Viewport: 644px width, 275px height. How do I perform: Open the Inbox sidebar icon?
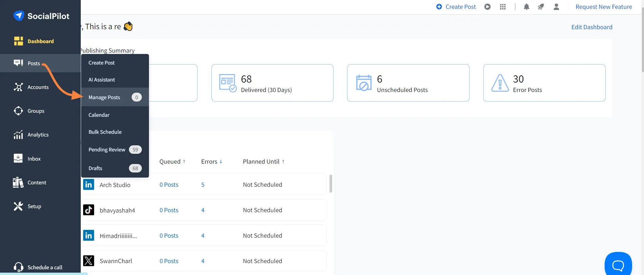(x=18, y=159)
